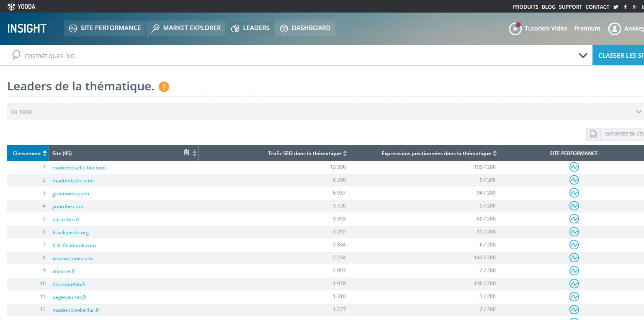
Task: Open site performance icon for bazar-bio.fr
Action: [x=574, y=219]
